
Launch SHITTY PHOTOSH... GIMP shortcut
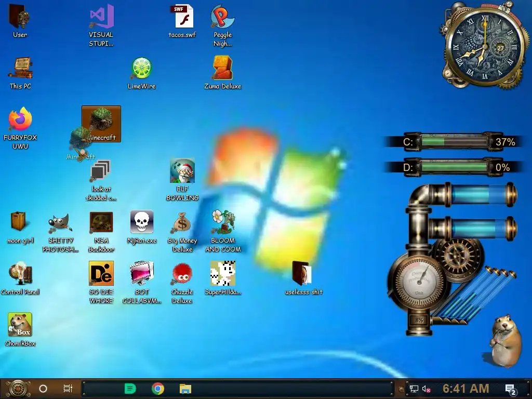60,232
